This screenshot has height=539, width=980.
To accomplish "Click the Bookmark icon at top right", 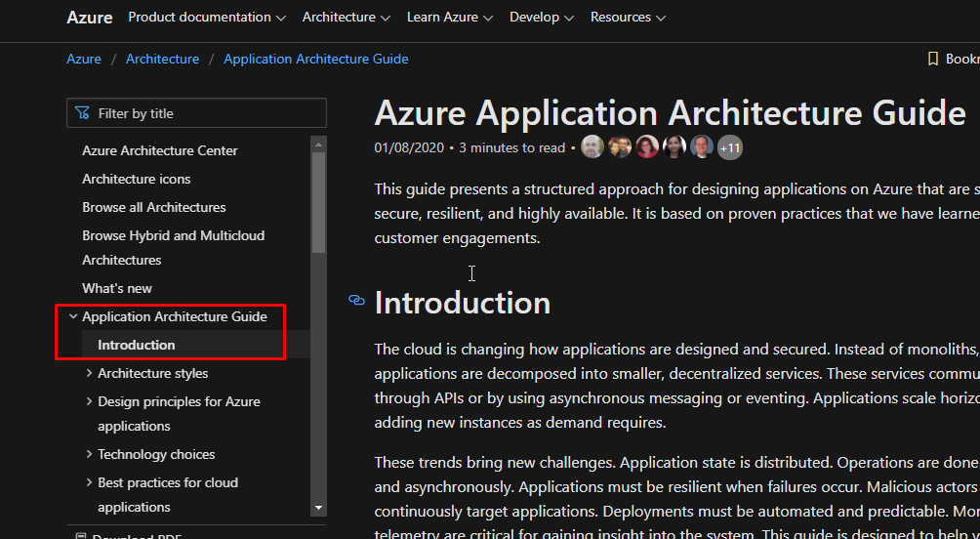I will tap(933, 60).
